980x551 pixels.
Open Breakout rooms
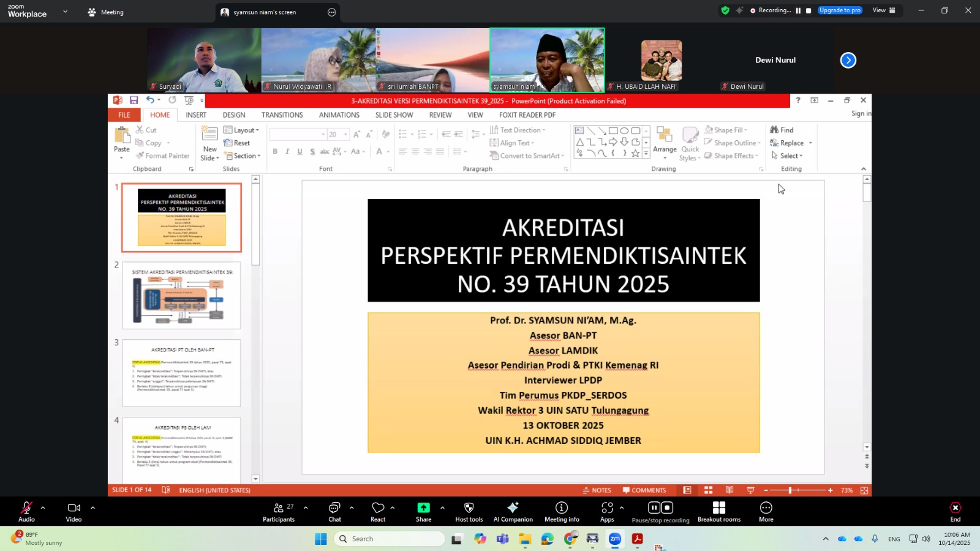point(718,511)
